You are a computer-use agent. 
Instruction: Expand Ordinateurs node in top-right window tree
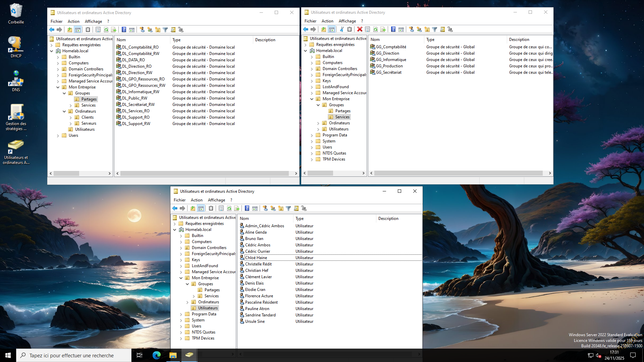pos(318,123)
